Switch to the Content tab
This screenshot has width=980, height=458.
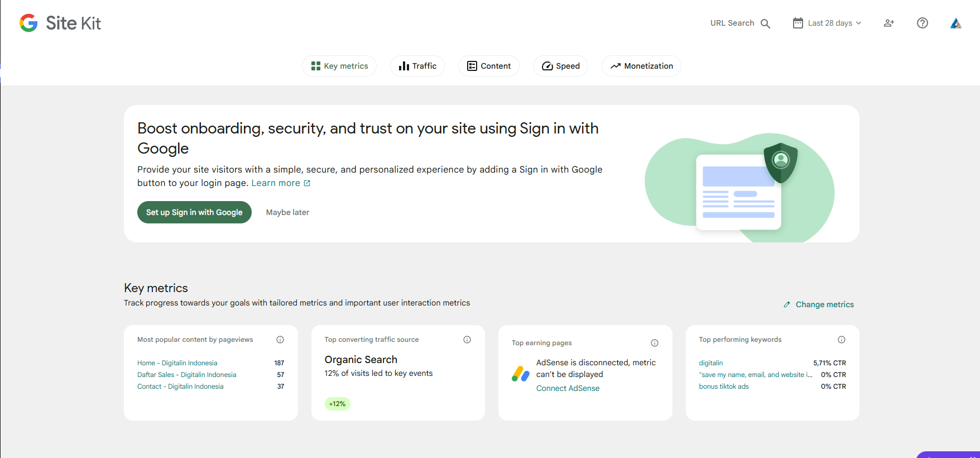click(489, 66)
